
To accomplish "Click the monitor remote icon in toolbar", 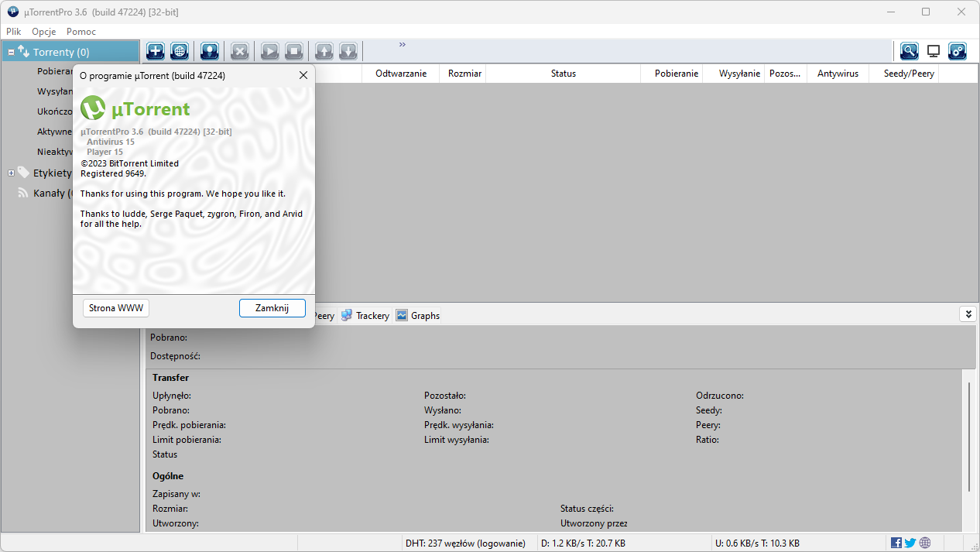I will pyautogui.click(x=934, y=51).
